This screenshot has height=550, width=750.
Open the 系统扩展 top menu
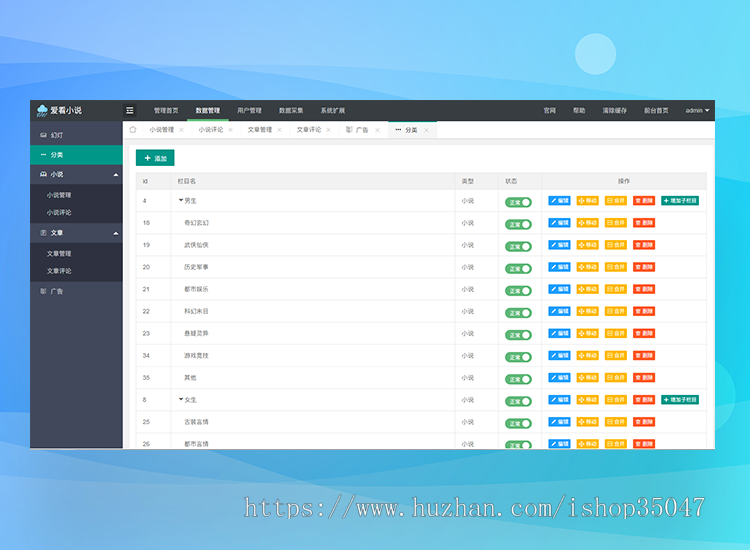(332, 110)
